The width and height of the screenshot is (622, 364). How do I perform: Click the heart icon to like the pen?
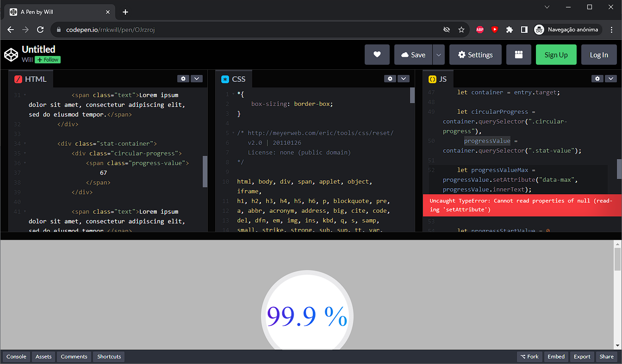[377, 54]
